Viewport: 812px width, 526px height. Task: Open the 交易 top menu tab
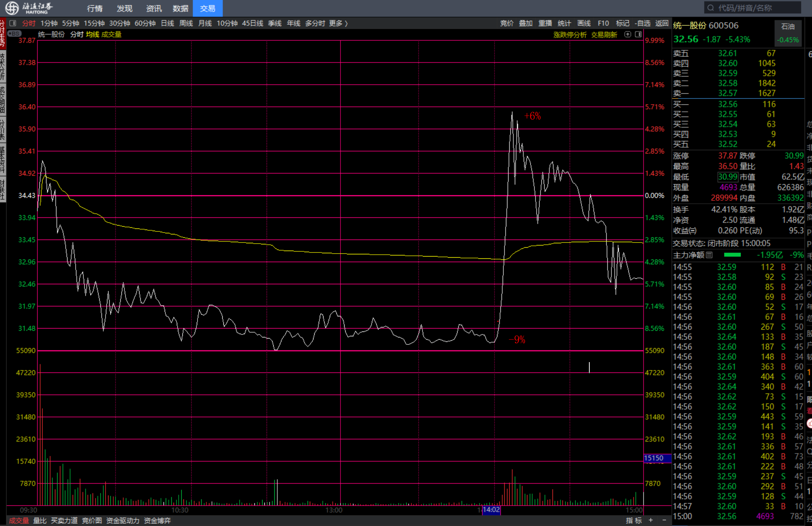tap(207, 8)
